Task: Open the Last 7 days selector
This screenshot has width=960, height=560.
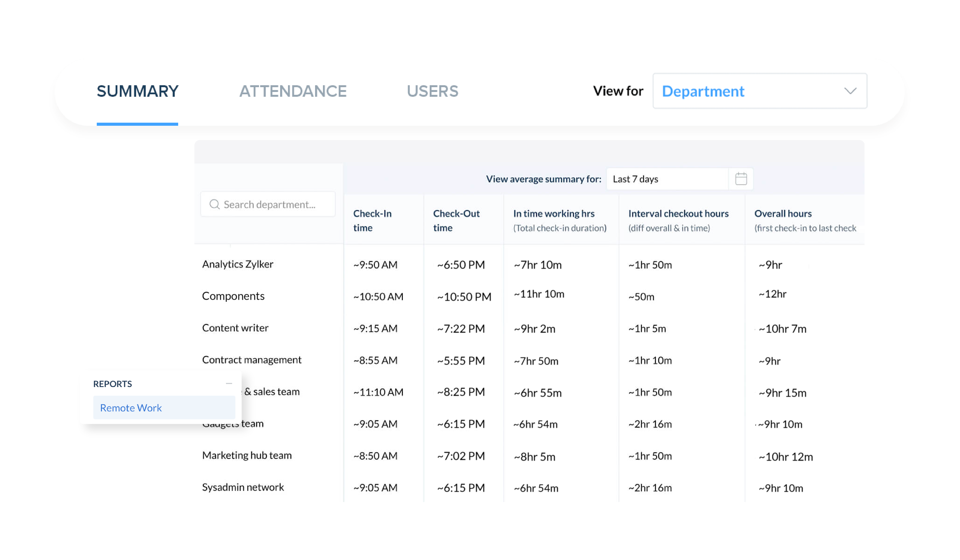Action: point(667,179)
